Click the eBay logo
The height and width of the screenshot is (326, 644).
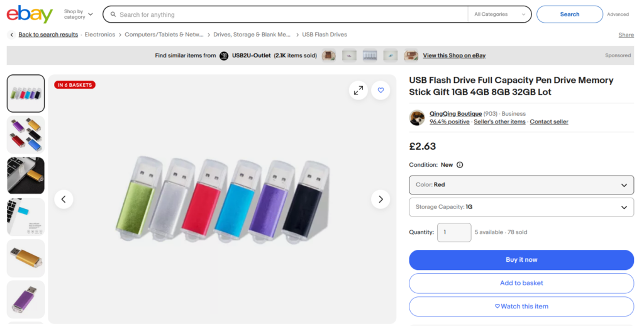[30, 14]
